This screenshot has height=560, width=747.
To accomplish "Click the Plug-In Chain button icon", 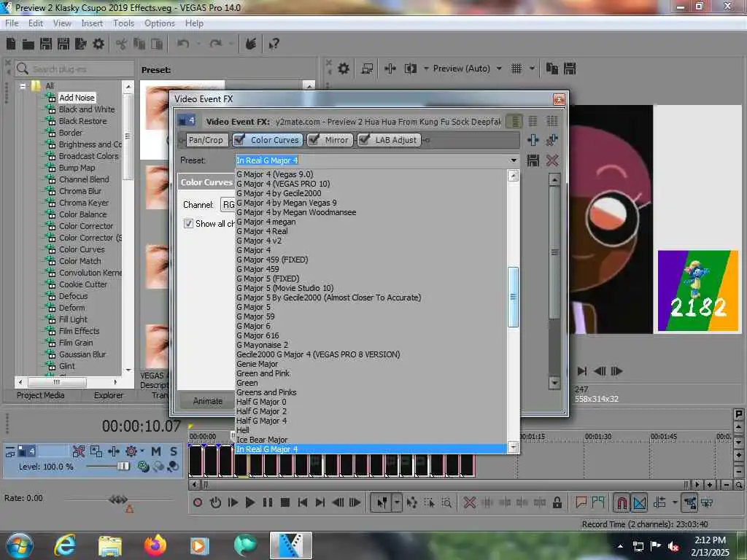I will pos(533,139).
